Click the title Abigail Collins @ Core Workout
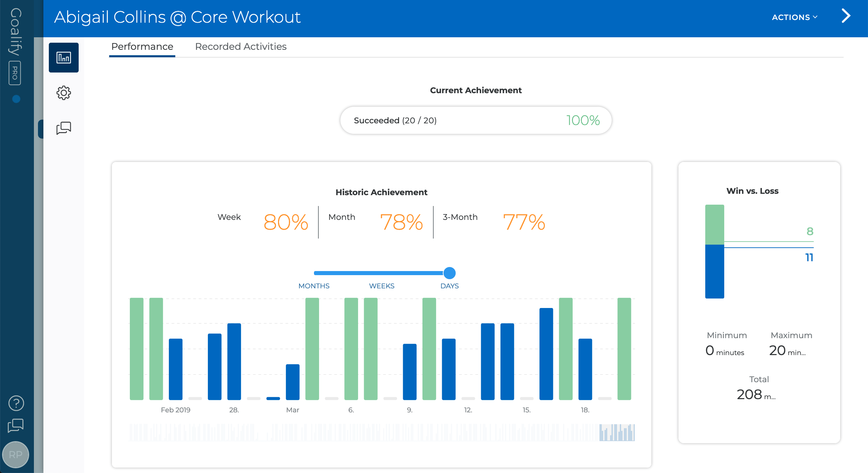The width and height of the screenshot is (868, 473). (177, 17)
